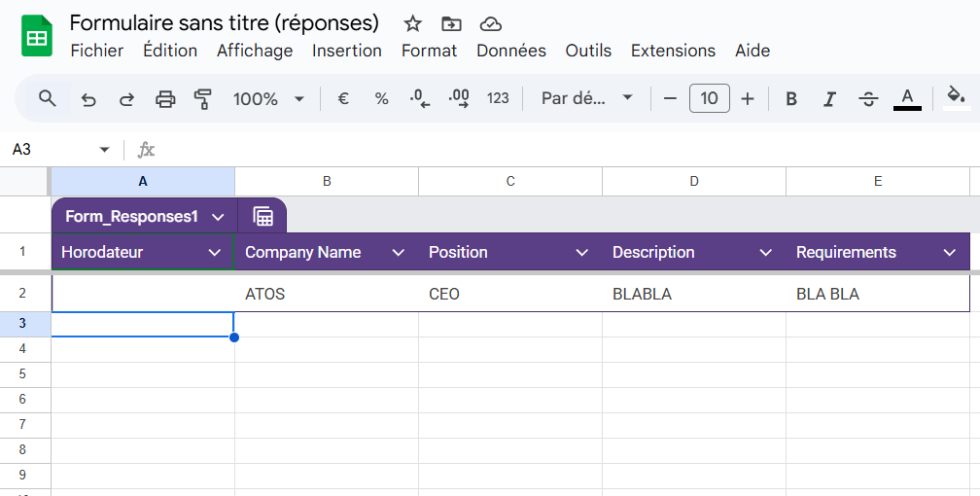Select row 2 header
This screenshot has width=980, height=496.
click(23, 294)
